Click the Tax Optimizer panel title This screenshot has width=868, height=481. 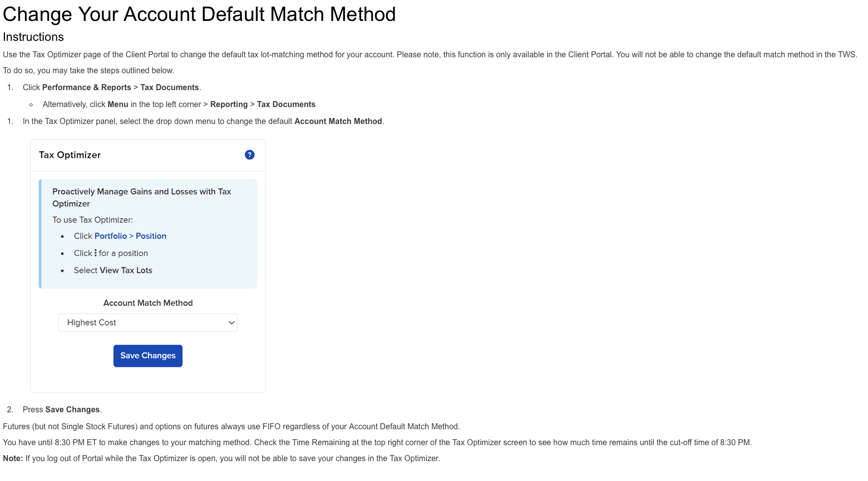(70, 155)
